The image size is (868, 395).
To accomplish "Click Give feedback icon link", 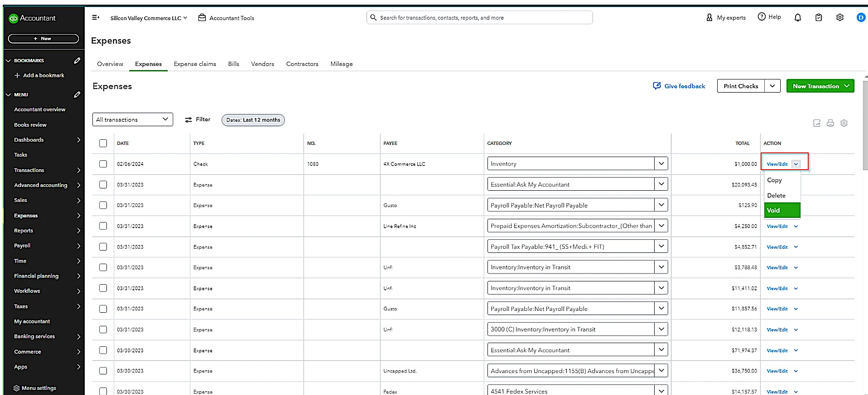I will 679,86.
